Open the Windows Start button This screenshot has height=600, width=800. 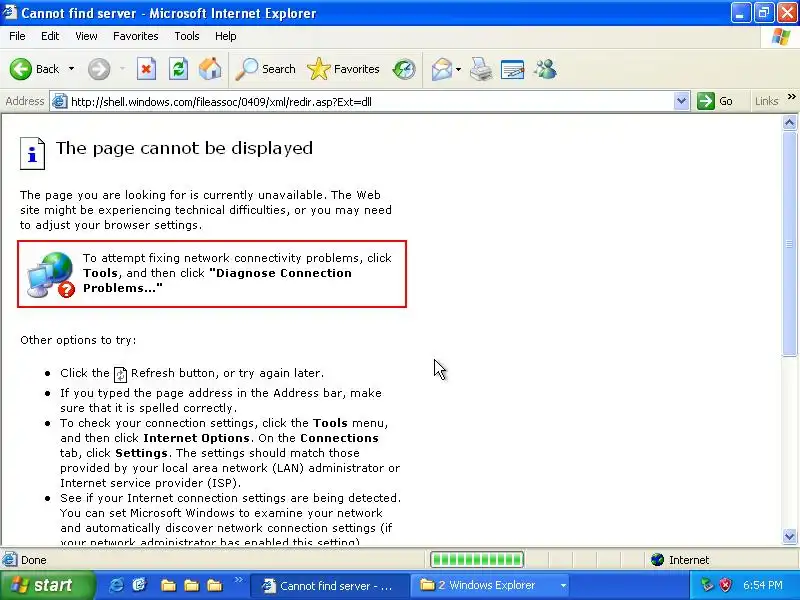click(47, 585)
